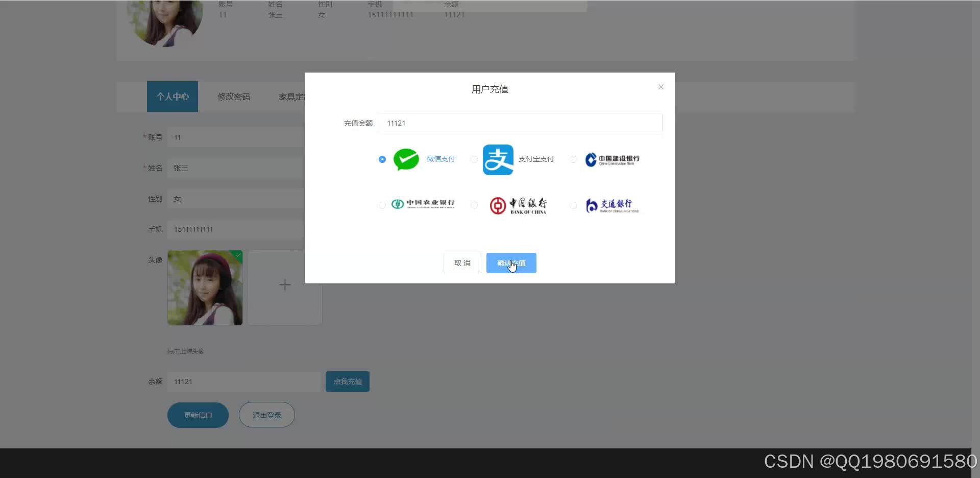Screen dimensions: 980x478
Task: Click the 确认充值 confirm button
Action: click(511, 262)
